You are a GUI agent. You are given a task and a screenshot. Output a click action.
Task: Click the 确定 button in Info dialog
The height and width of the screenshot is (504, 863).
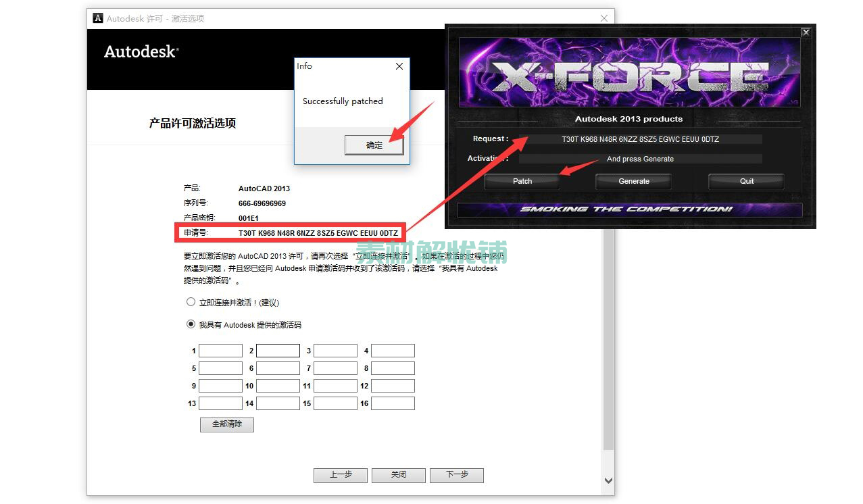coord(374,145)
